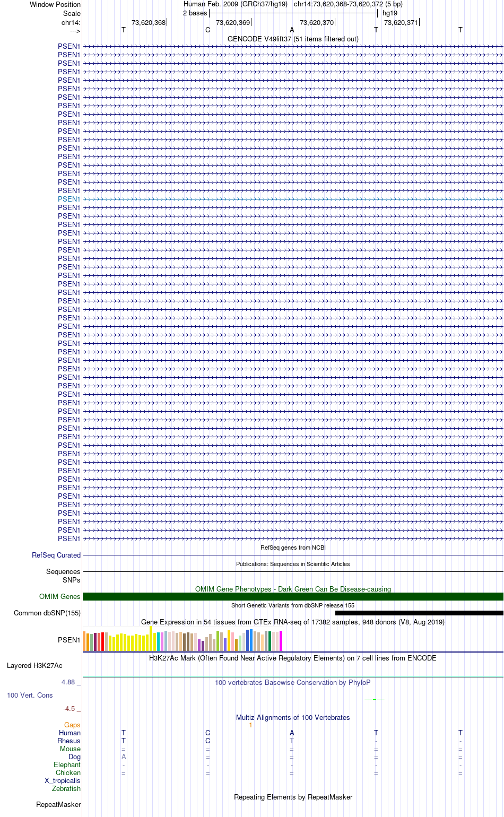The width and height of the screenshot is (504, 817).
Task: Click the 4.88 conservation scale value
Action: (x=68, y=682)
